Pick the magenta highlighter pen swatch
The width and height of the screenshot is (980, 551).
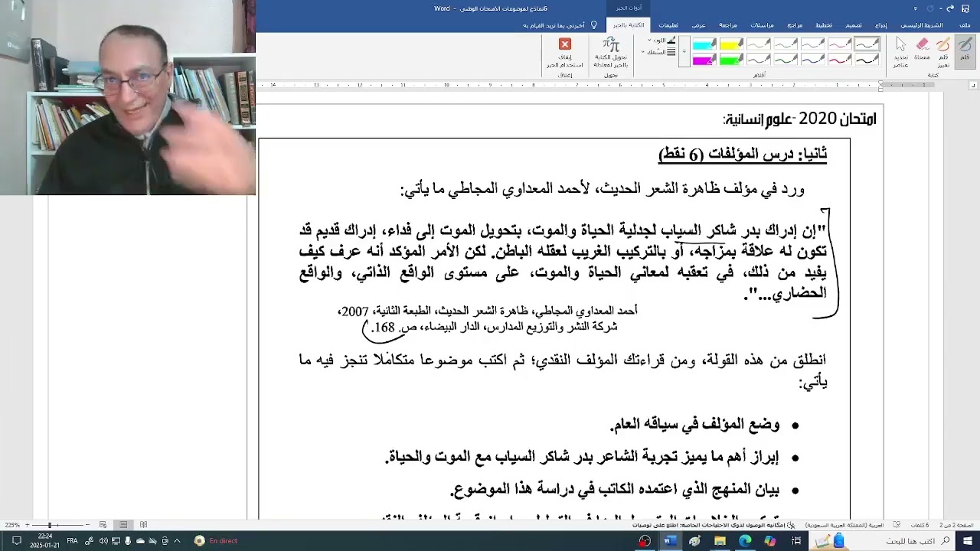tap(704, 60)
